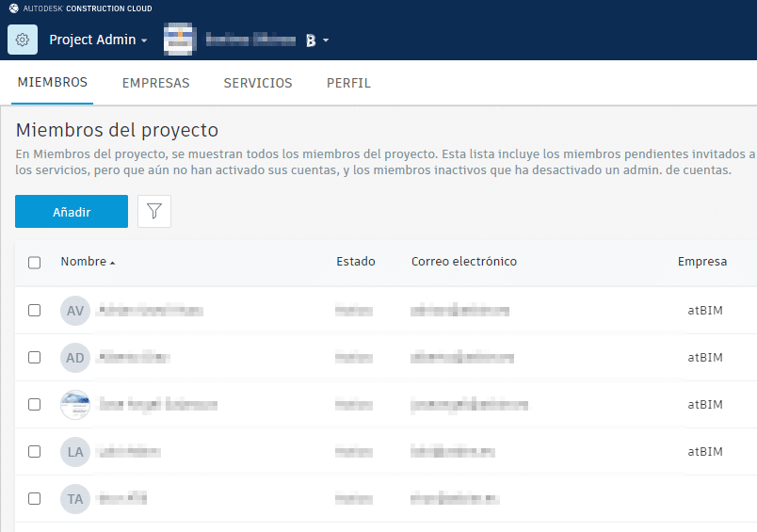Check the box for LA member row
The image size is (757, 532).
(34, 451)
